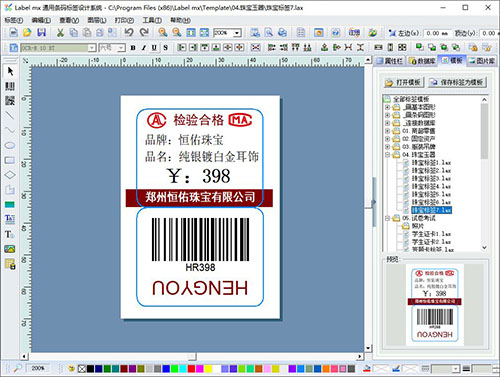Pick the red color swatch in bottom palette
This screenshot has height=377, width=500.
(191, 369)
